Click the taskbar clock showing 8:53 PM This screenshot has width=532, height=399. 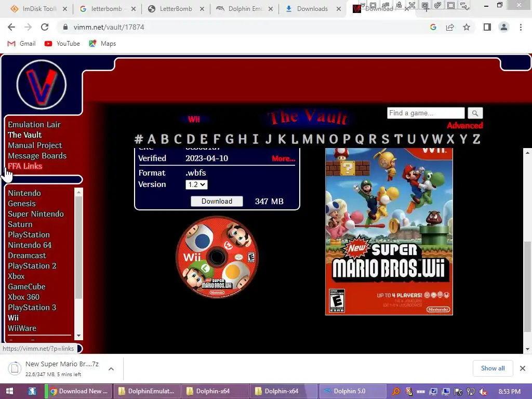[510, 392]
